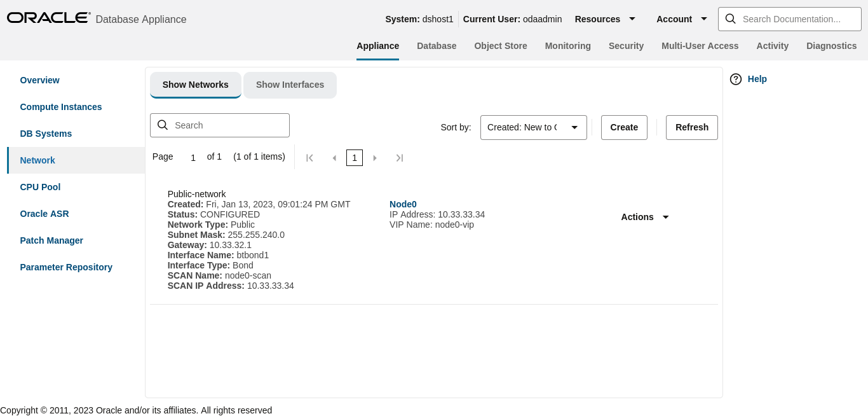Click the Interface Type Bond text

(x=210, y=265)
